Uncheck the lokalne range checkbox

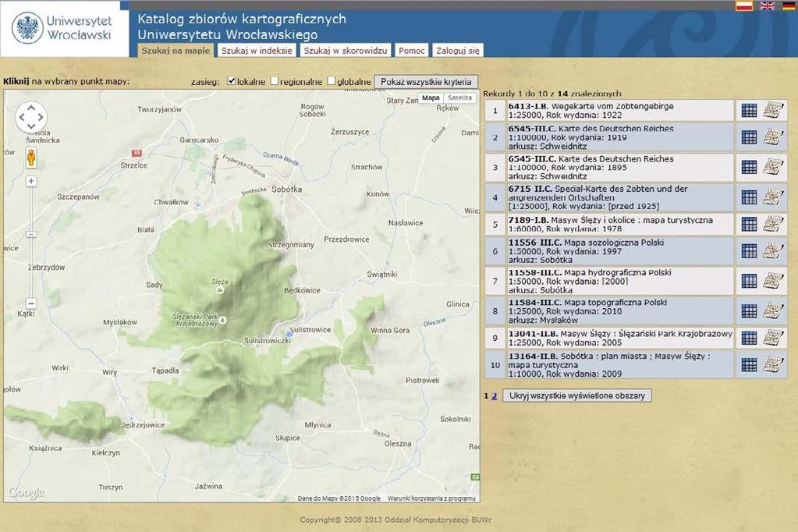pos(231,81)
